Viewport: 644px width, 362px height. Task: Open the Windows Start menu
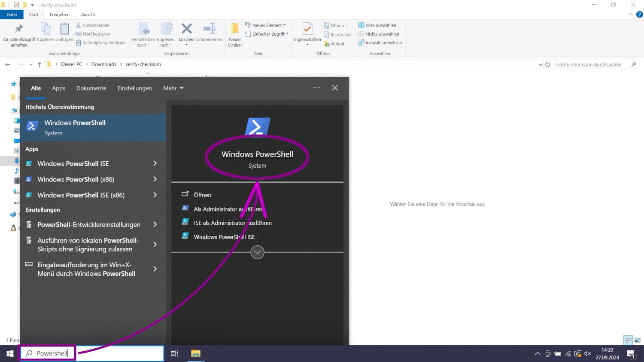(x=9, y=353)
